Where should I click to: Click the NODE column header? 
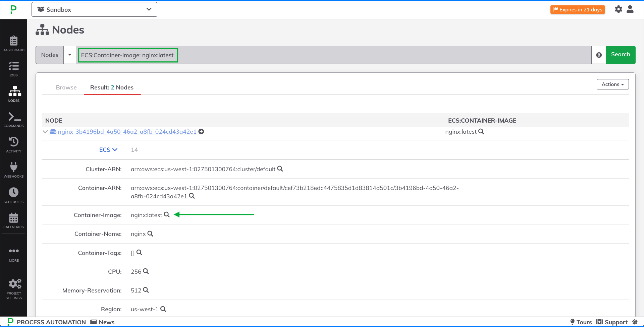(54, 121)
